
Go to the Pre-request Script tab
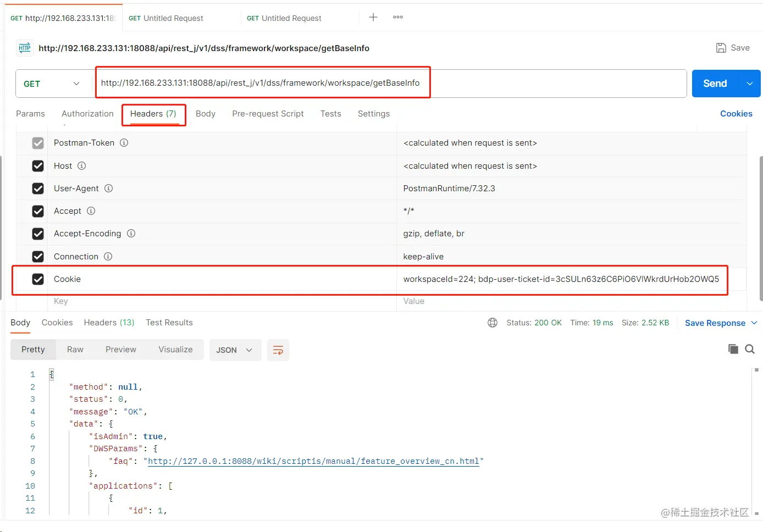pyautogui.click(x=268, y=114)
